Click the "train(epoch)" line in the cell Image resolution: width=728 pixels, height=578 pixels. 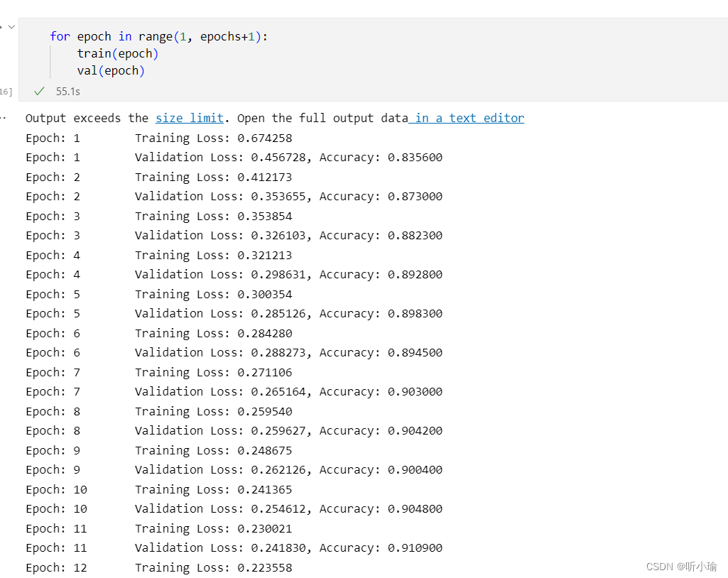[x=116, y=53]
